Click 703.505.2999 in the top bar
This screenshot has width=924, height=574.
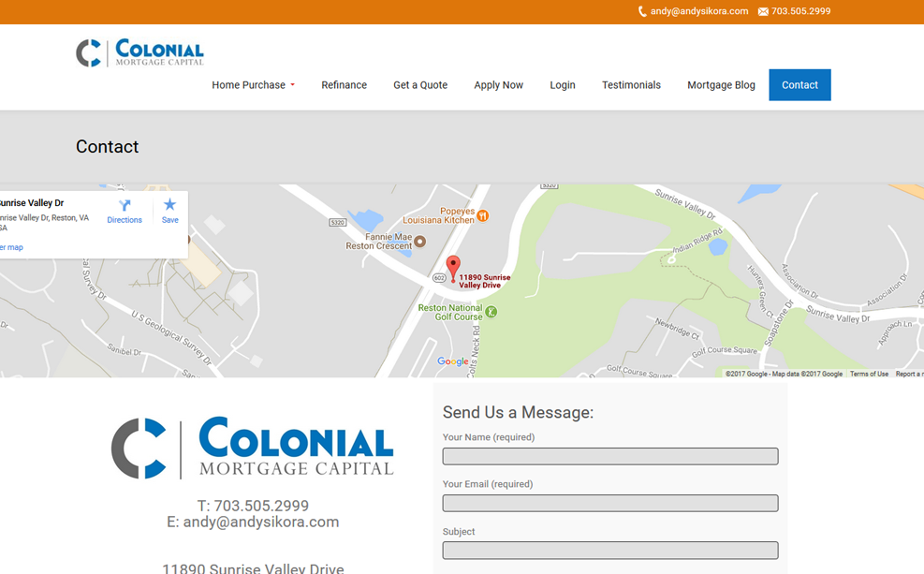click(x=800, y=11)
